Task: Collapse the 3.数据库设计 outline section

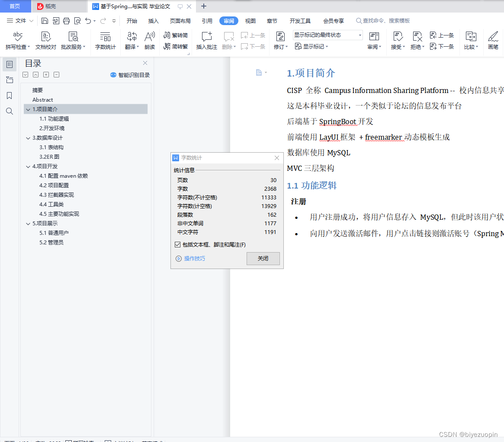Action: [x=28, y=138]
